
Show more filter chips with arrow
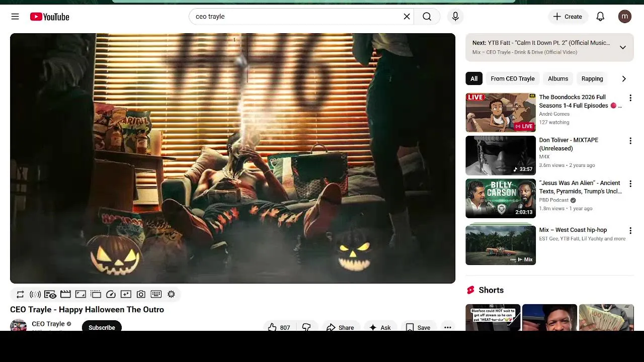click(x=624, y=78)
